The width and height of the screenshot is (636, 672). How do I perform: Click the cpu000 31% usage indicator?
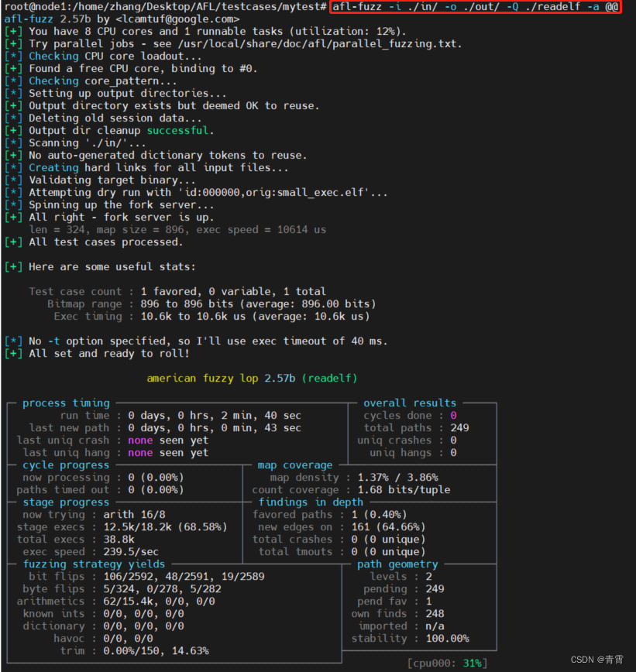pyautogui.click(x=448, y=663)
